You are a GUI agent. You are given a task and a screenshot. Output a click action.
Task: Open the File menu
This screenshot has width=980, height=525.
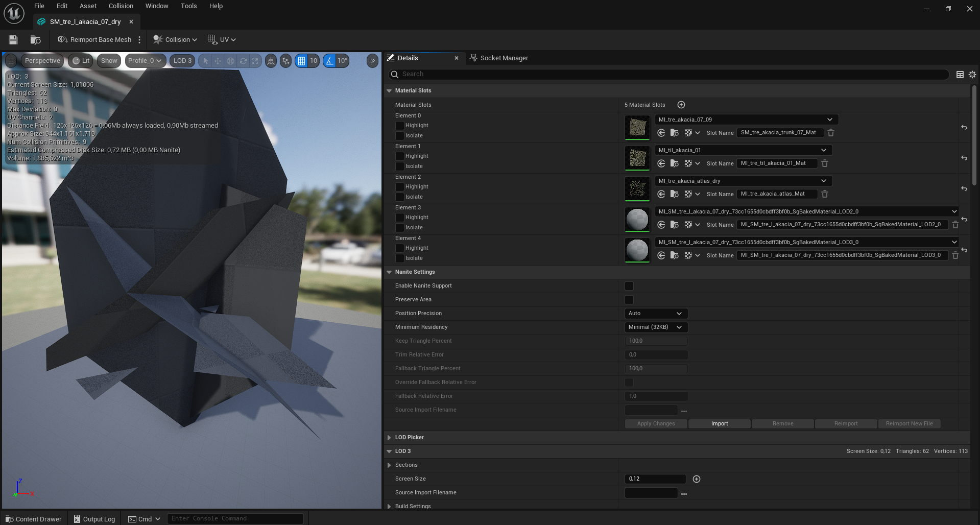coord(39,6)
